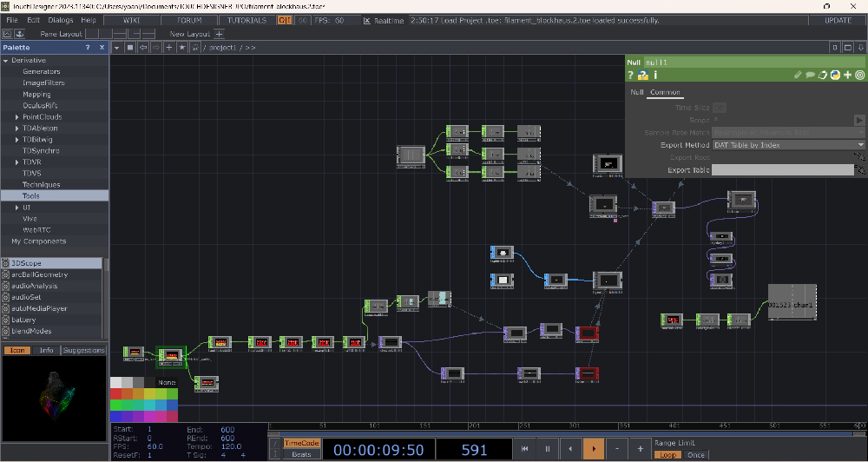This screenshot has height=462, width=868.
Task: Click the plus icon in parameter header
Action: pos(847,76)
